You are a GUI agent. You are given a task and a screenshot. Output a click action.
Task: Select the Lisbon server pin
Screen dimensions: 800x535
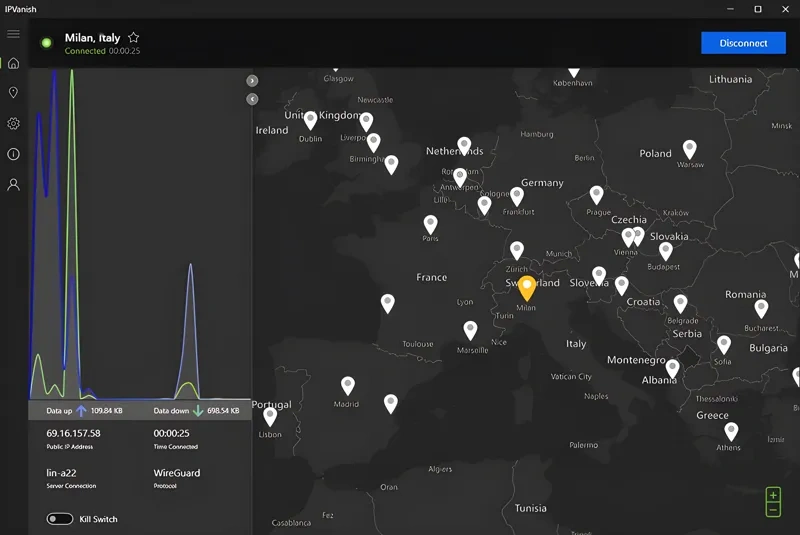[270, 417]
